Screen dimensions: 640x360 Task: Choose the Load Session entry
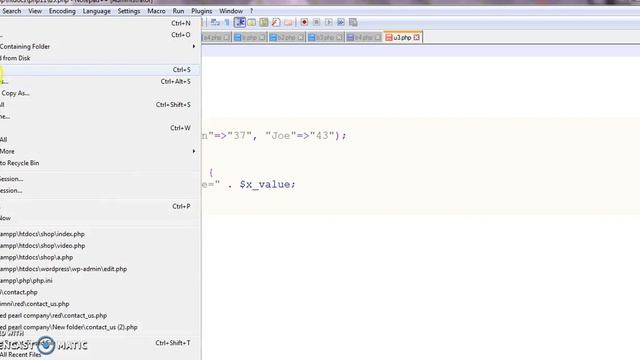[x=99, y=179]
